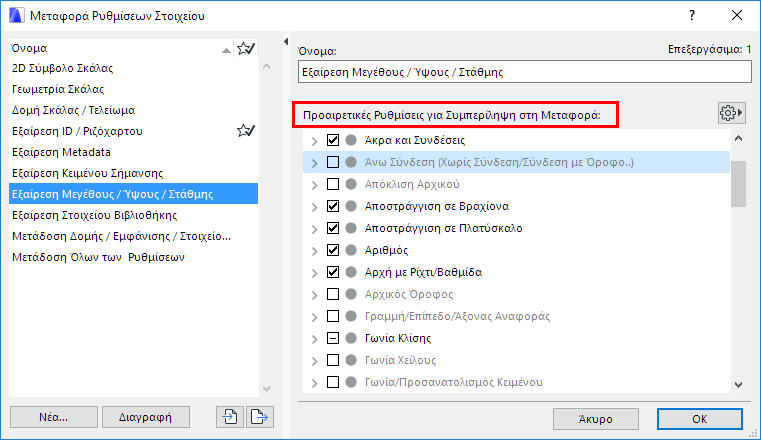Expand the Αποστράγγιση σε Βραχίονα row
761x440 pixels.
(315, 206)
